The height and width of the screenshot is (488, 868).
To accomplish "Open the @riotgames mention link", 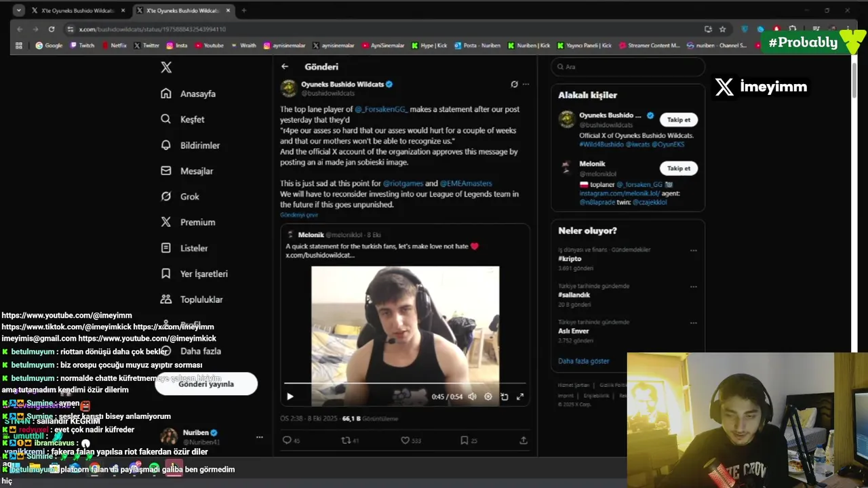I will pos(403,184).
